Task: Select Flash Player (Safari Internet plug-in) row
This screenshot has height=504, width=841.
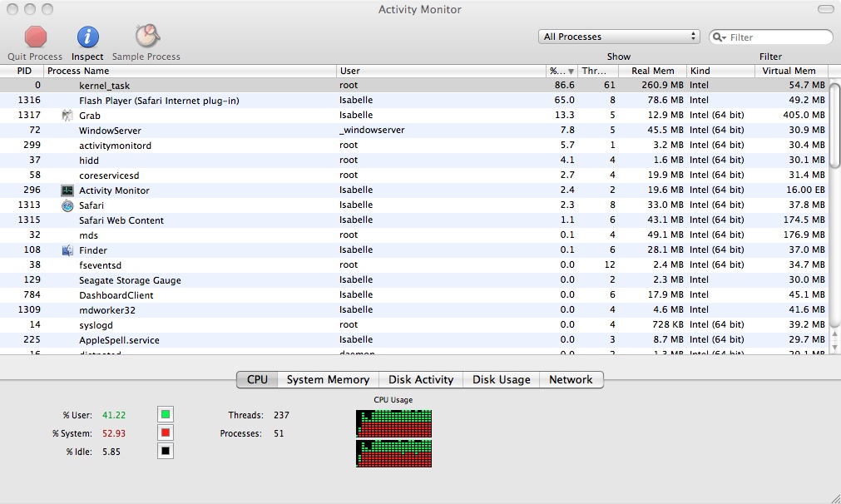Action: (414, 101)
